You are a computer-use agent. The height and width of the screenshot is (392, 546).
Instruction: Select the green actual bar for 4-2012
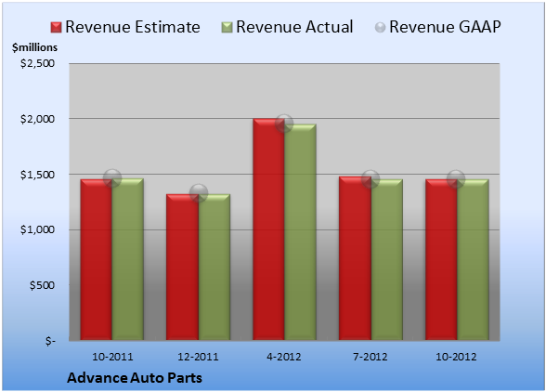301,232
